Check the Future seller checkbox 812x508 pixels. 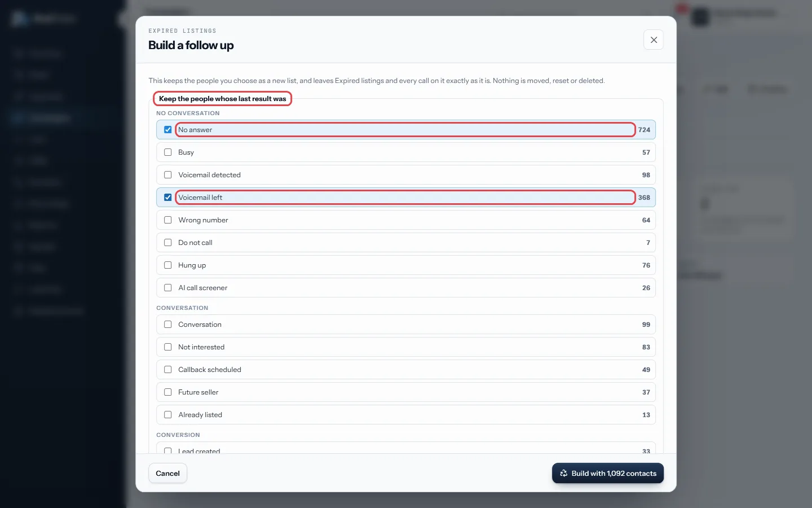point(168,392)
